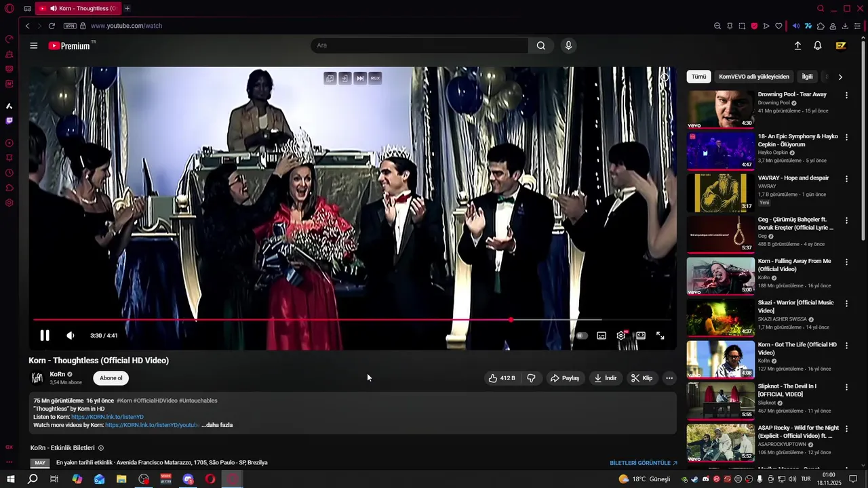Open Korn - Got The Life video title
The width and height of the screenshot is (868, 488).
click(797, 348)
